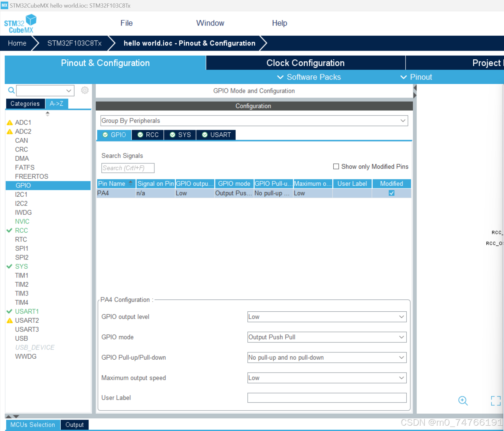Click the STM32CubeMX logo
Image resolution: width=504 pixels, height=431 pixels.
tap(20, 24)
